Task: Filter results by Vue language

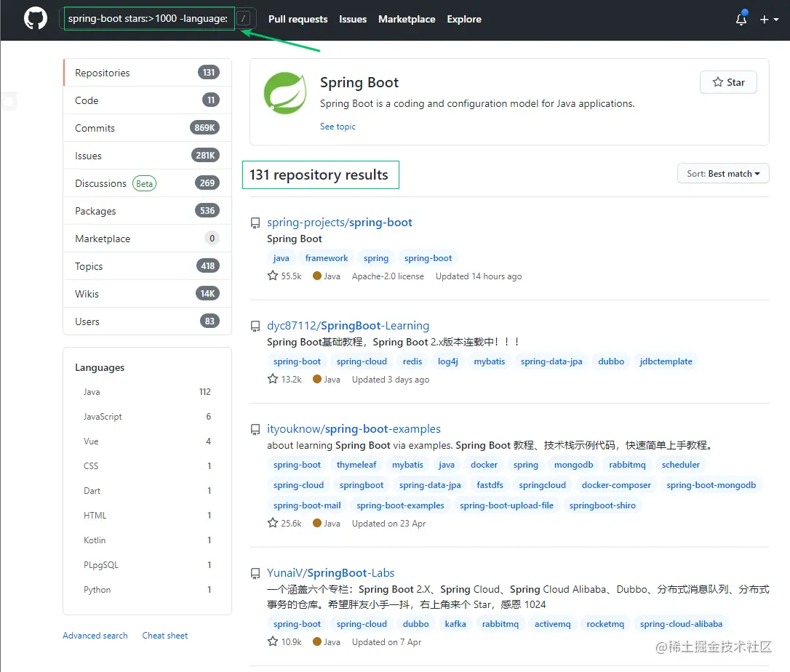Action: coord(147,441)
